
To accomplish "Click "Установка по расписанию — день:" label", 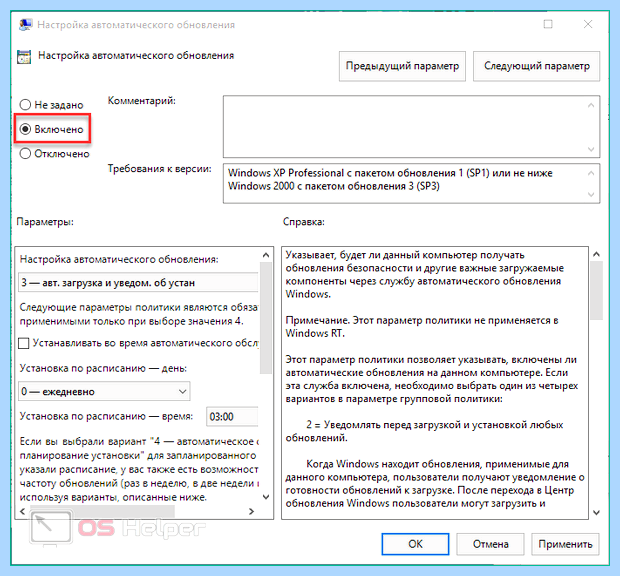I will (103, 368).
